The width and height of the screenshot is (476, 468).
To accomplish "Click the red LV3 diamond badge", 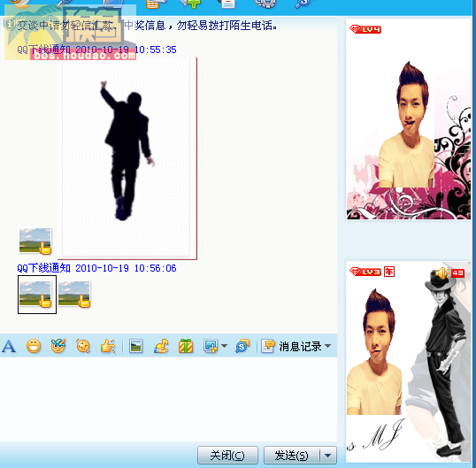I will 365,272.
